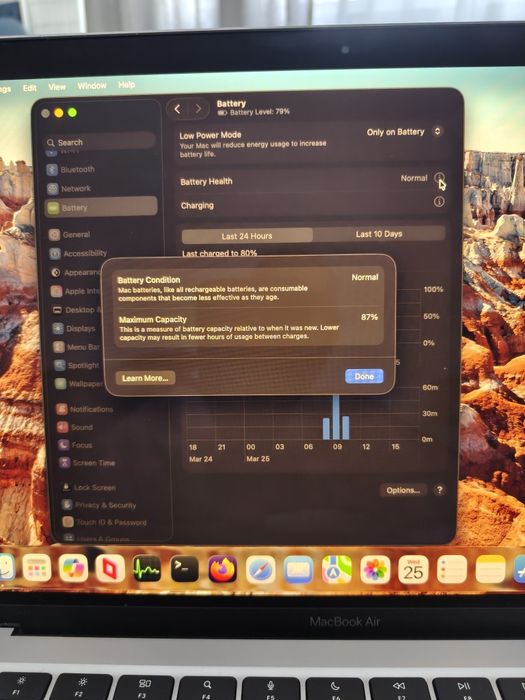Open Accessibility settings in sidebar
This screenshot has height=700, width=525.
[78, 254]
